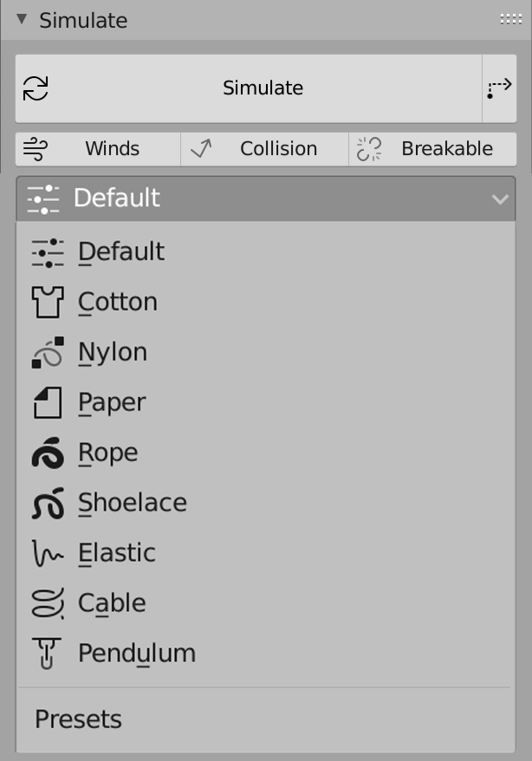Click the Elastic spring wave icon
This screenshot has width=532, height=761.
pyautogui.click(x=47, y=554)
